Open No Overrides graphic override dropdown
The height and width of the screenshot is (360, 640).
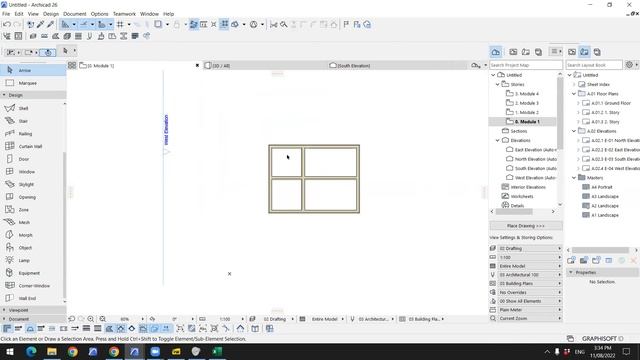tap(530, 292)
